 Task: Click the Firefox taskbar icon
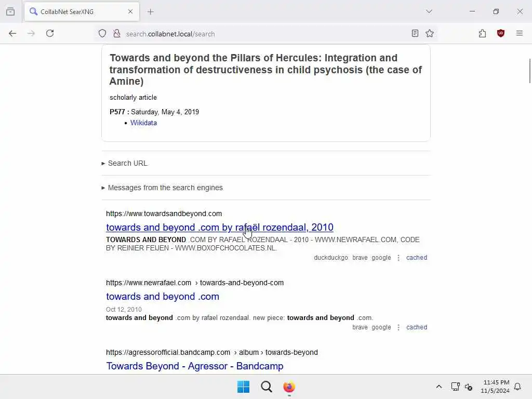[x=289, y=387]
